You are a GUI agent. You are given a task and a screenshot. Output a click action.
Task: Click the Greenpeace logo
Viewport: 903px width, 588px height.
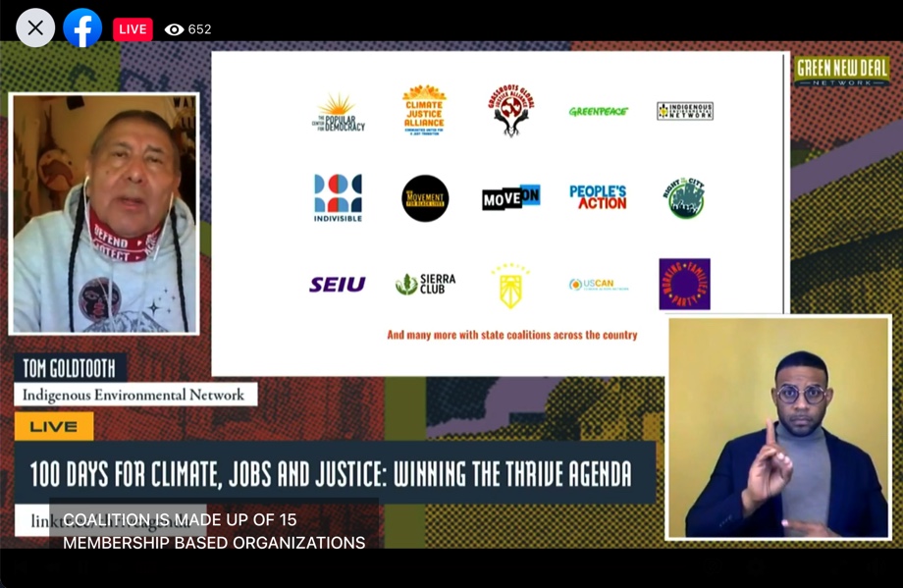(599, 111)
